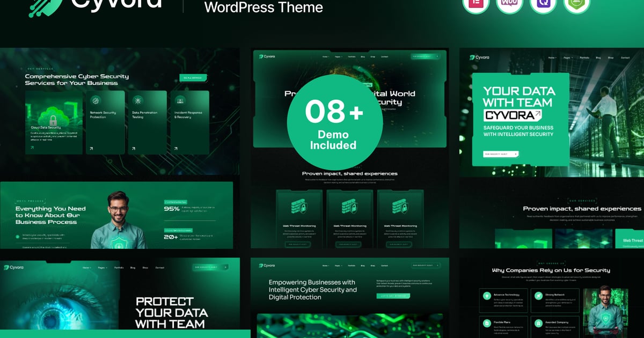Viewport: 644px width, 338px height.
Task: Expand the Home menu in the Digital World demo
Action: (326, 56)
